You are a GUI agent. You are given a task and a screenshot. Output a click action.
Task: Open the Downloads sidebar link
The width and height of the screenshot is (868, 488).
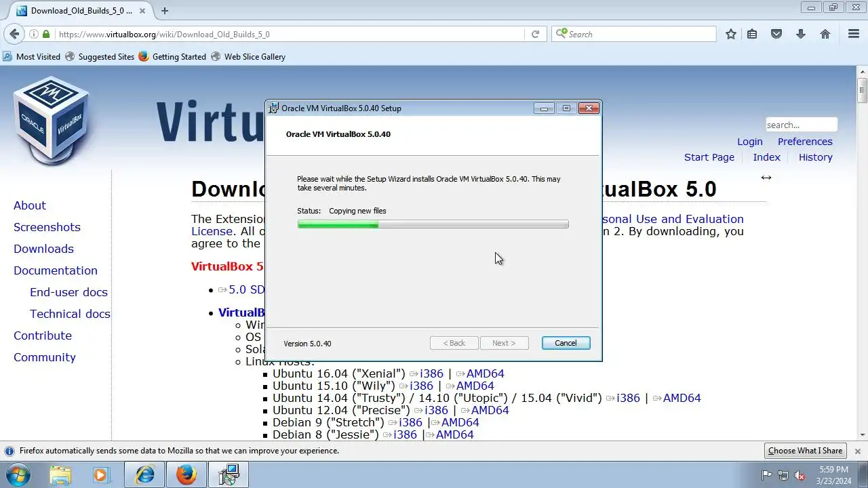(x=43, y=249)
